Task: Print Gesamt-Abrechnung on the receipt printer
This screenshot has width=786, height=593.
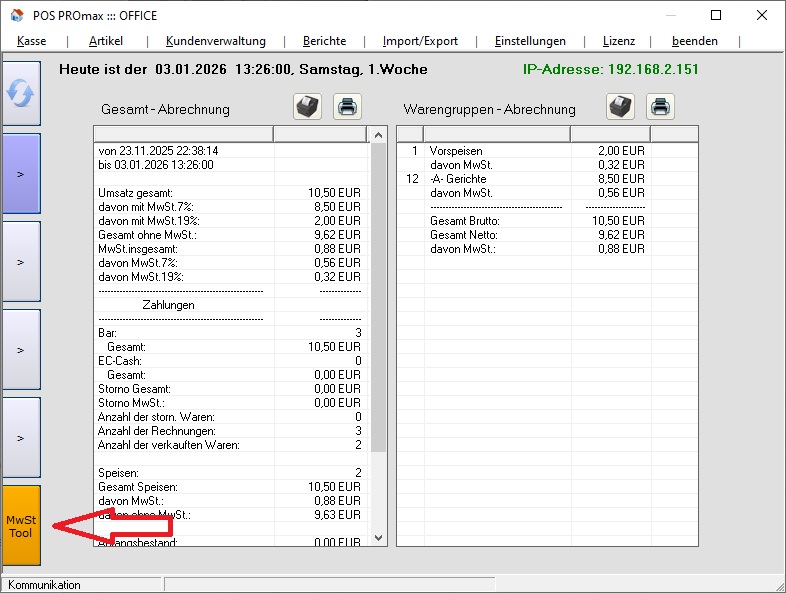Action: tap(307, 107)
